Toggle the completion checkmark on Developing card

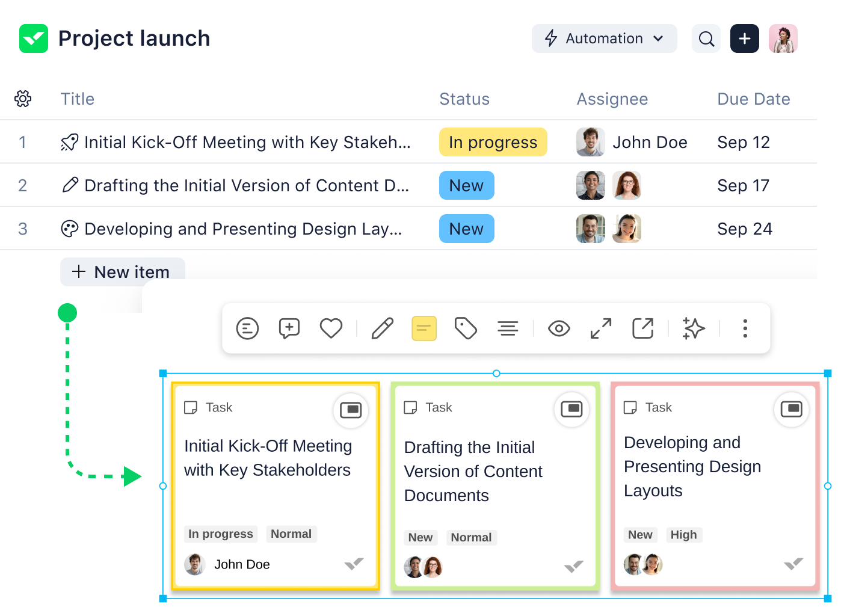click(x=793, y=564)
